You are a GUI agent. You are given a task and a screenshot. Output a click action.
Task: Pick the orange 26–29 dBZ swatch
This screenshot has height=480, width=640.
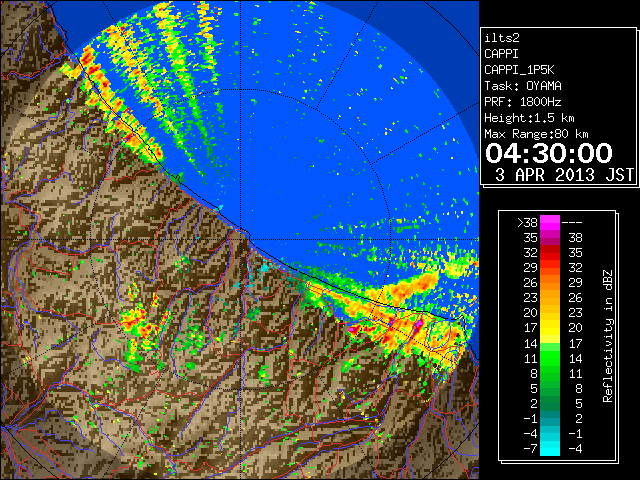point(550,282)
